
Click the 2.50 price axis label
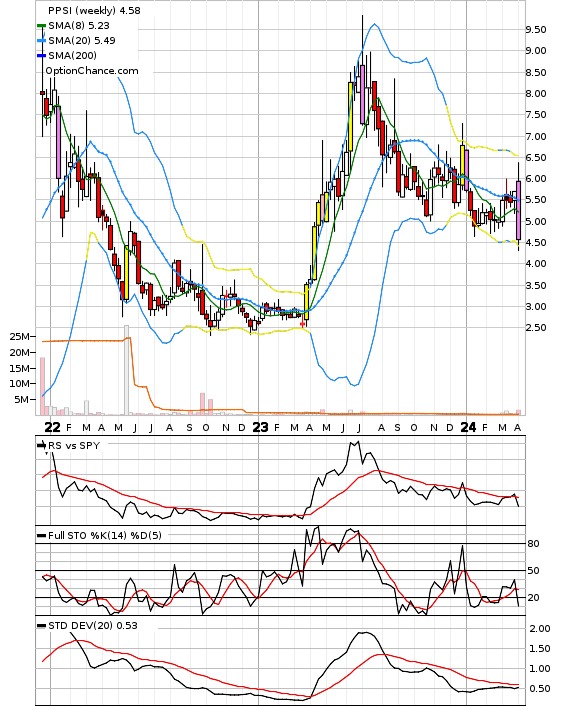536,327
